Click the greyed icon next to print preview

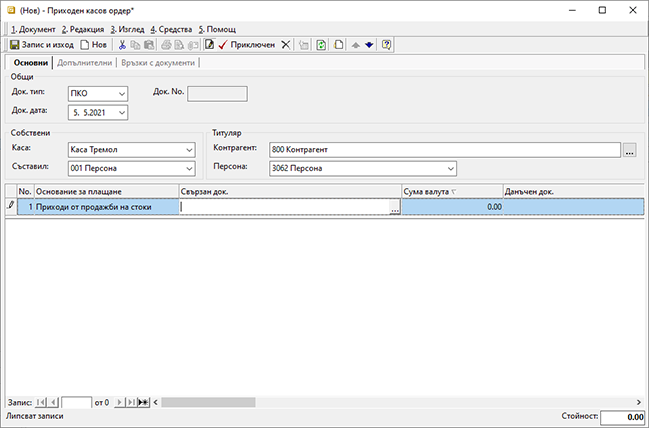(193, 45)
